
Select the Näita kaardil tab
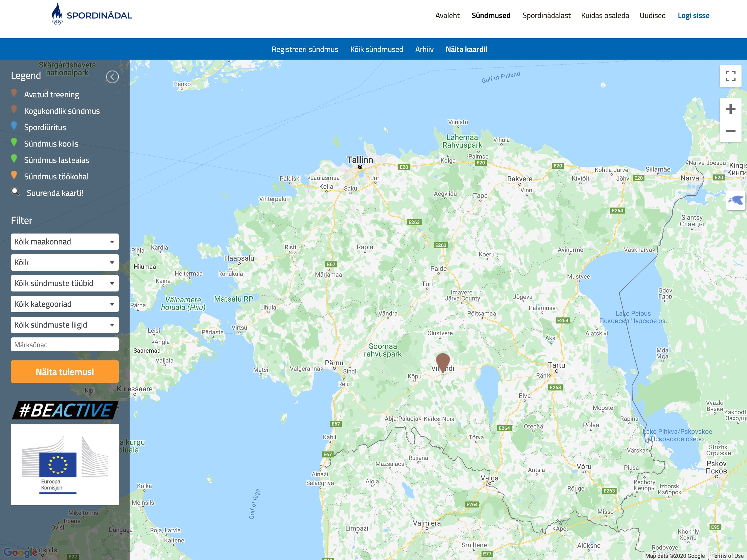click(466, 49)
